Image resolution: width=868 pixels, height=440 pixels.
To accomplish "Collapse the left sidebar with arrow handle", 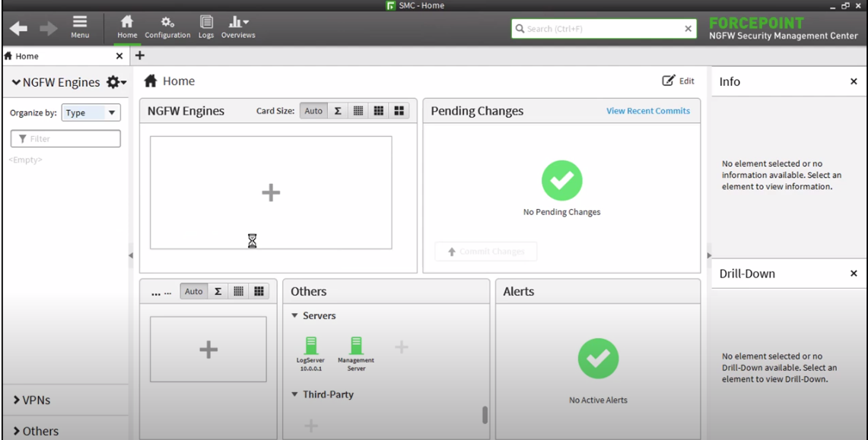I will (x=131, y=255).
